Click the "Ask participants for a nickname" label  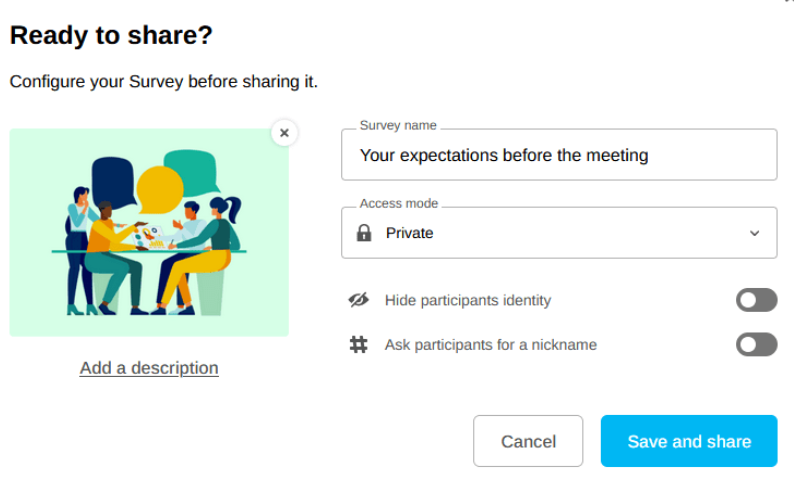tap(490, 345)
